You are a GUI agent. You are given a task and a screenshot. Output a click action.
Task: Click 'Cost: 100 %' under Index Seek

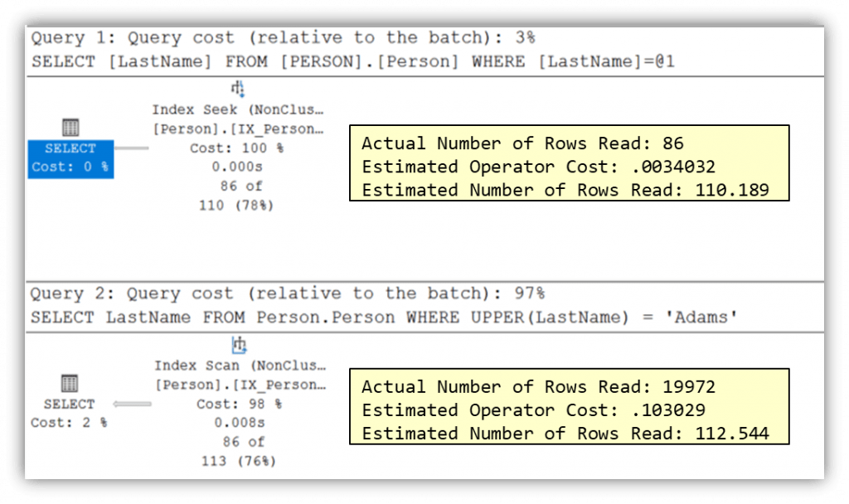(x=238, y=148)
